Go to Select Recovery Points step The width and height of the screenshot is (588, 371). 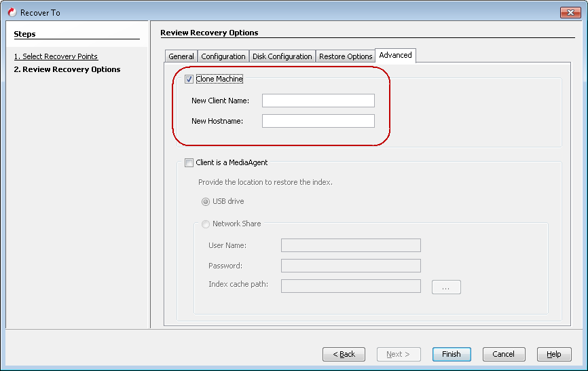[x=56, y=56]
